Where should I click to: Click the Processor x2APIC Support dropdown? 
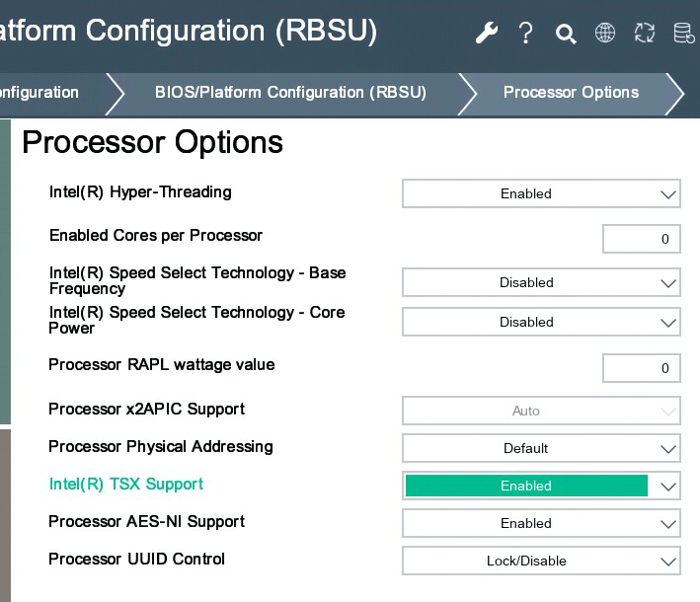(541, 411)
